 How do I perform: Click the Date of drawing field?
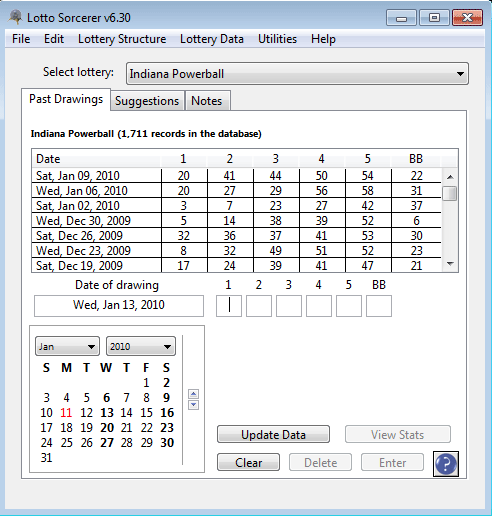[119, 306]
